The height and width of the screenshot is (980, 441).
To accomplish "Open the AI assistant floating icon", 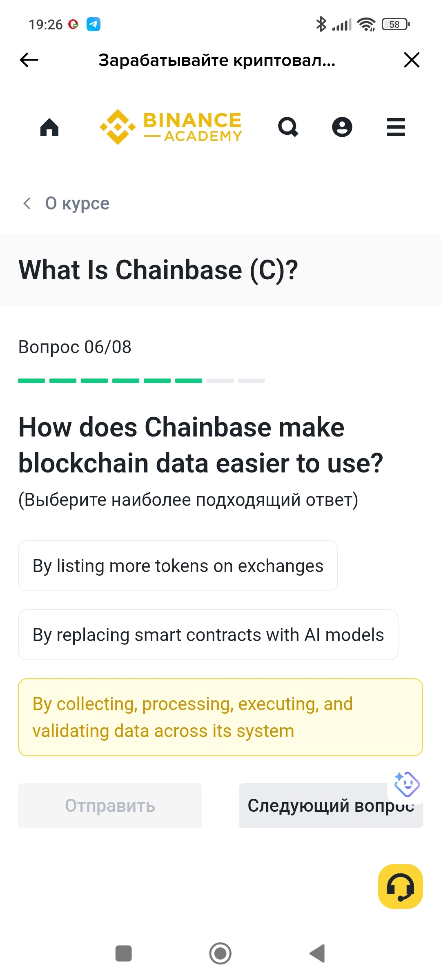I will (406, 784).
